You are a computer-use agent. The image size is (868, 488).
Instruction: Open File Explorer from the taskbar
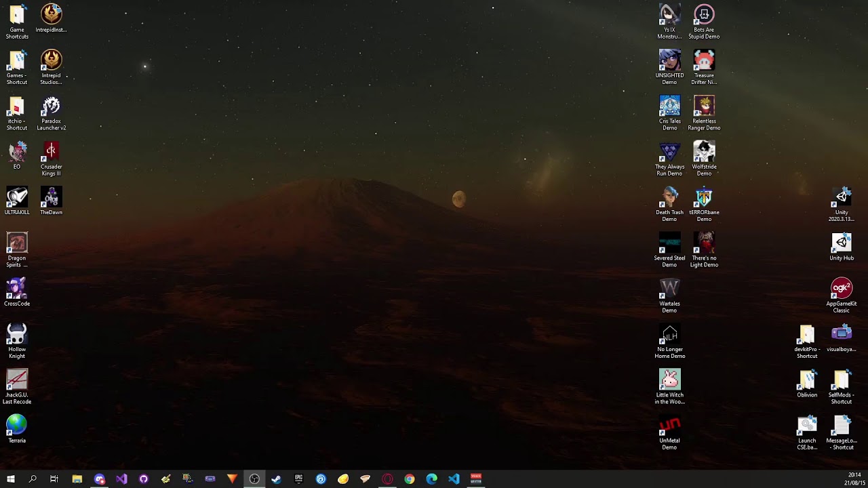77,479
